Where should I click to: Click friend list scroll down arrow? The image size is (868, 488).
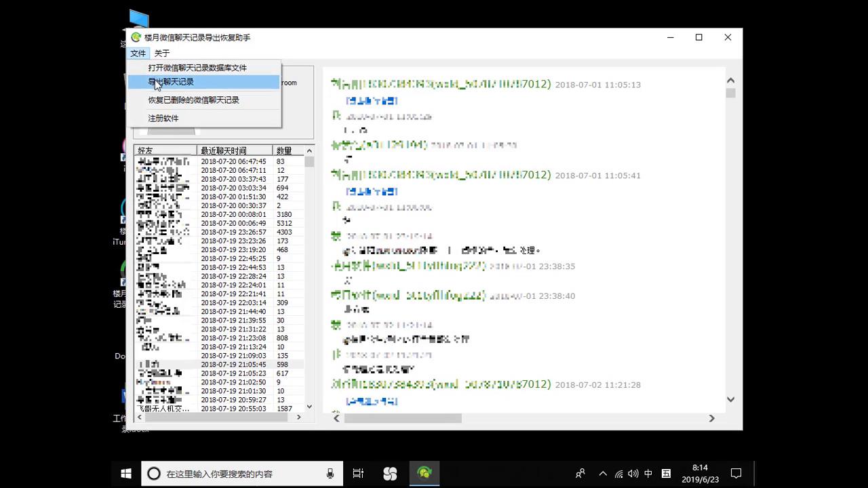[x=309, y=407]
